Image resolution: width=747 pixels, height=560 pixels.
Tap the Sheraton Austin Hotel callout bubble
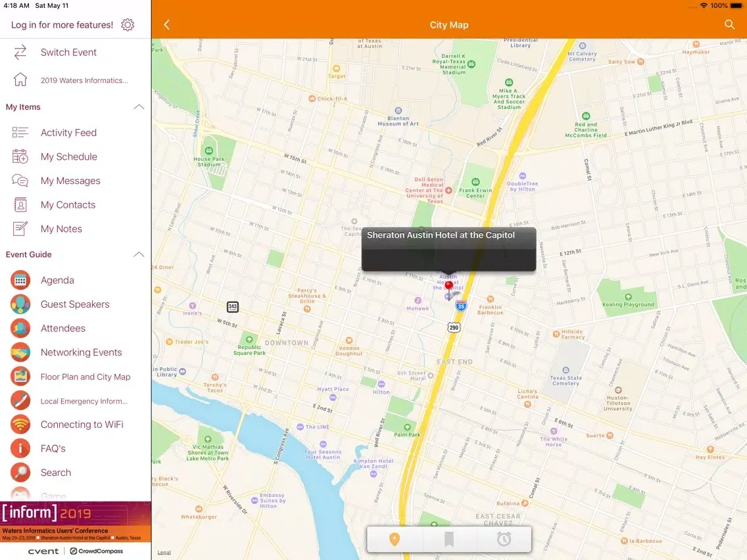448,249
